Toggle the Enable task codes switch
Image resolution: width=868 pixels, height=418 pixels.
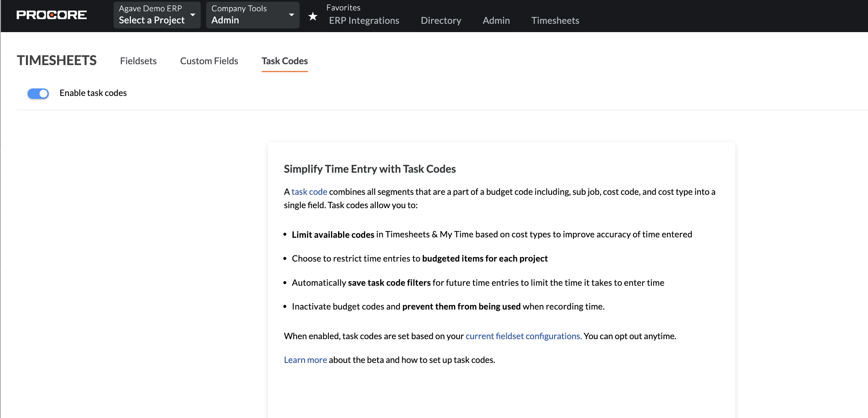38,93
